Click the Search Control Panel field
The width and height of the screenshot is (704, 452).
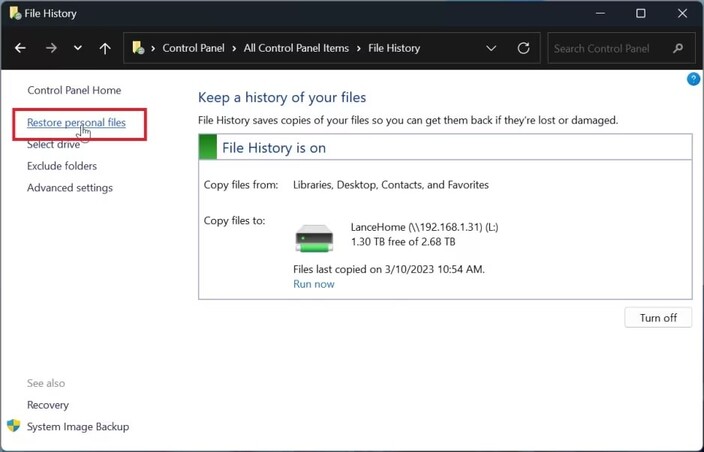(x=621, y=48)
